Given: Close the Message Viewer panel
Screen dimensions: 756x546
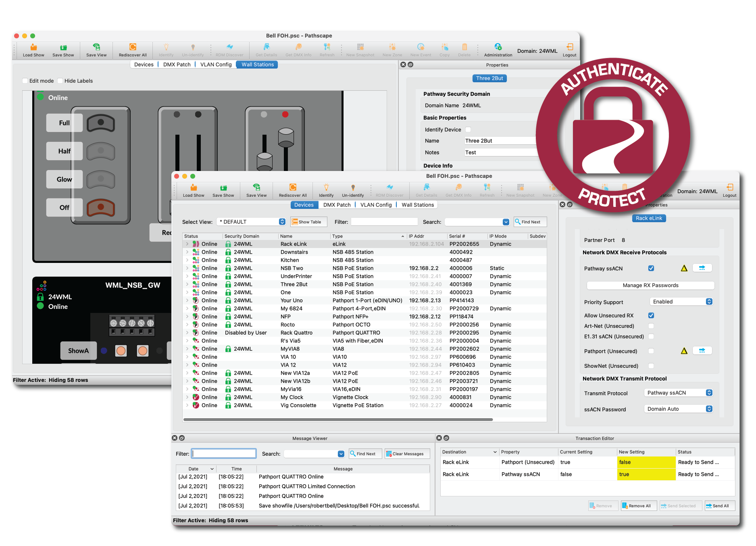Looking at the screenshot, I should (175, 438).
